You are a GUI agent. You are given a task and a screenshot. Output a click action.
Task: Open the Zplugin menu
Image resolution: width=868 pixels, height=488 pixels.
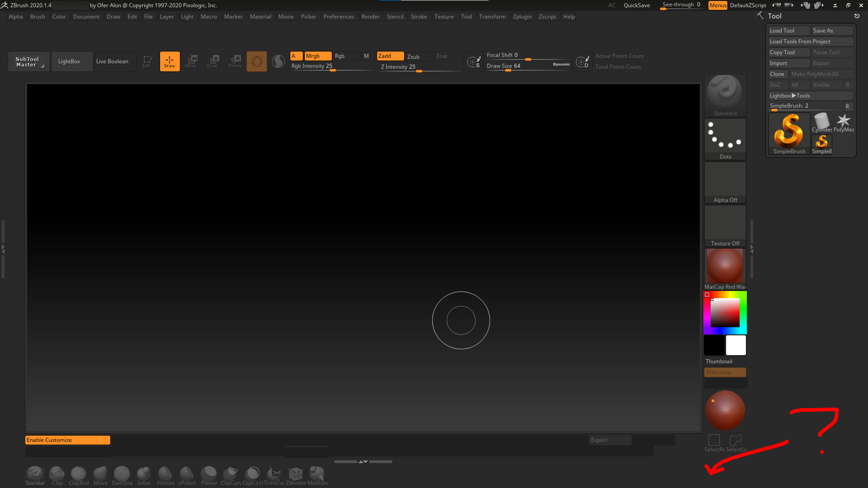pos(522,16)
